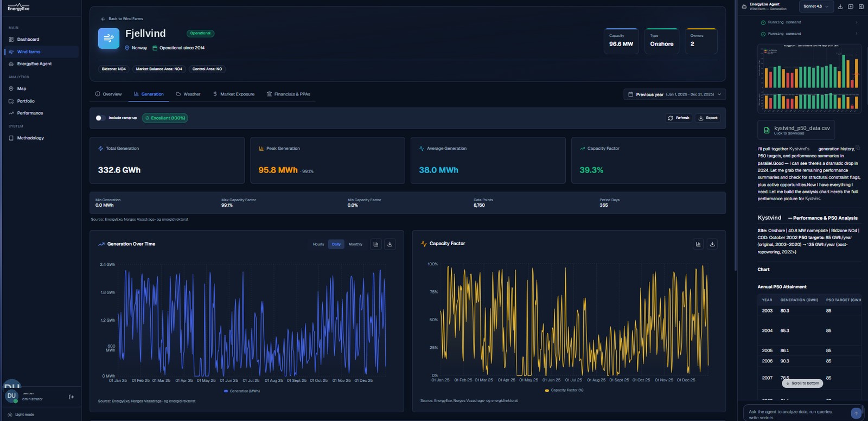Click the Bidzone: NO4 tag
Screen dimensions: 868x421
(x=114, y=69)
